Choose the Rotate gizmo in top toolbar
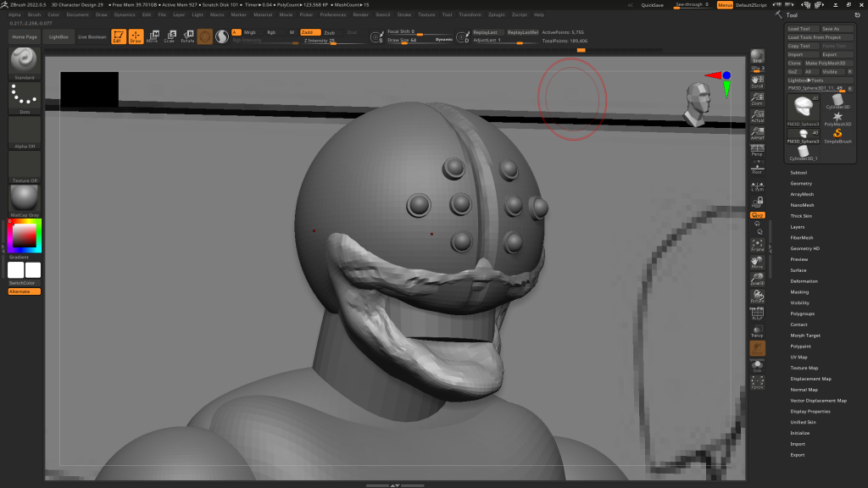The image size is (868, 488). pos(187,36)
